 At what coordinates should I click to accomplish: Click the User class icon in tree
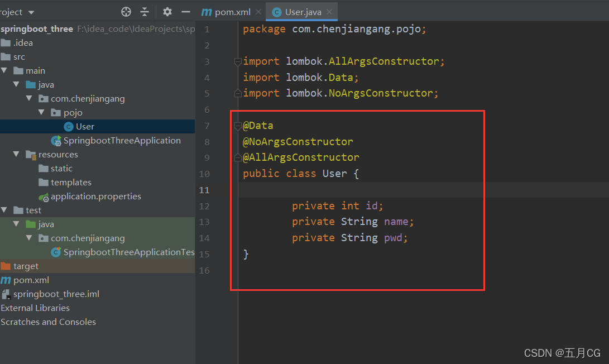point(69,127)
